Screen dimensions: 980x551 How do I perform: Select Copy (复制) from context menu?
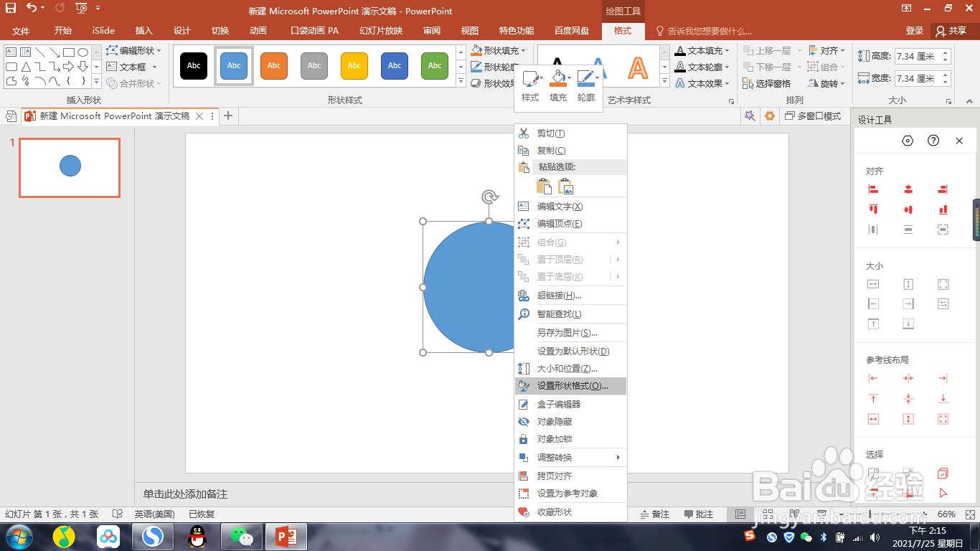pyautogui.click(x=571, y=151)
